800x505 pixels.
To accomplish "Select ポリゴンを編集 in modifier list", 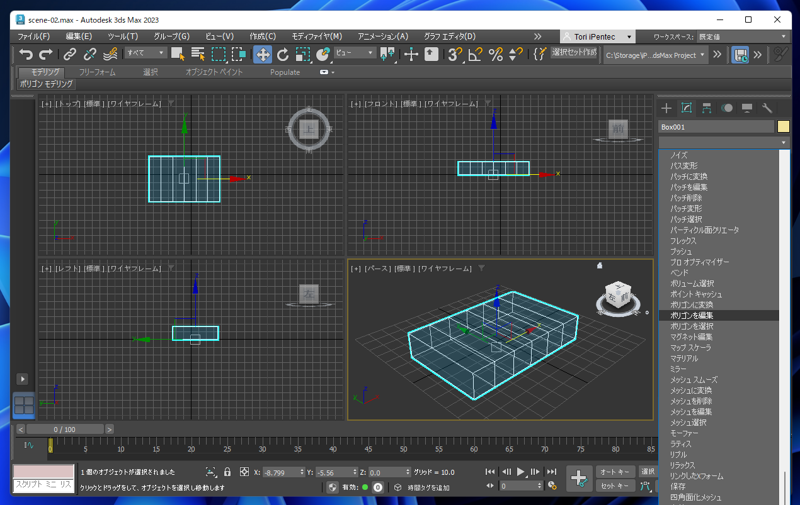I will (718, 315).
